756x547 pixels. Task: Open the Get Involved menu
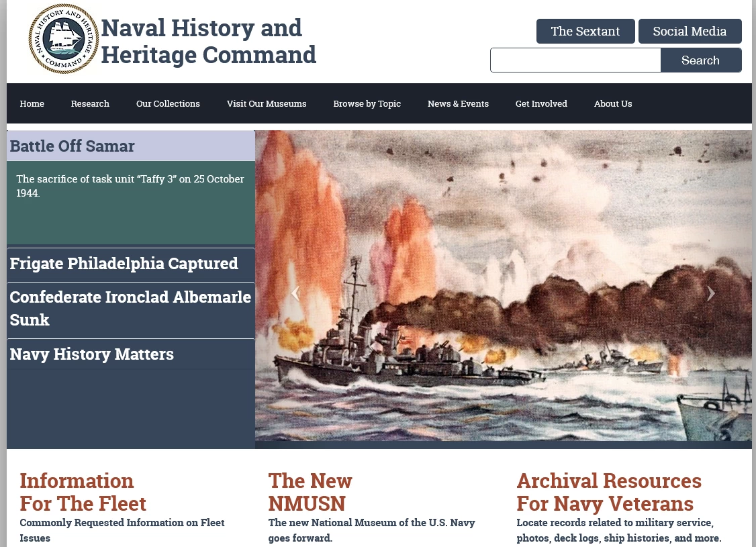click(541, 103)
